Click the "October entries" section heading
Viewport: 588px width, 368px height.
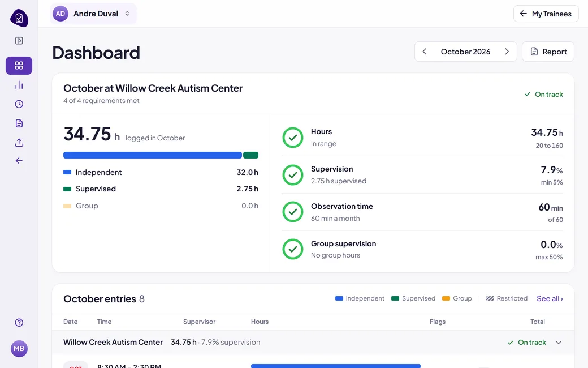(x=100, y=299)
